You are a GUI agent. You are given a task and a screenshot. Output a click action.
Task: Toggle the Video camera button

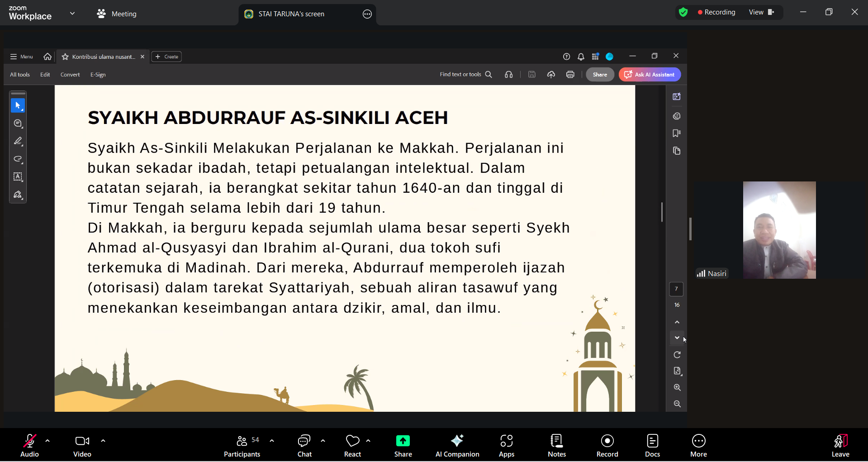click(x=82, y=445)
